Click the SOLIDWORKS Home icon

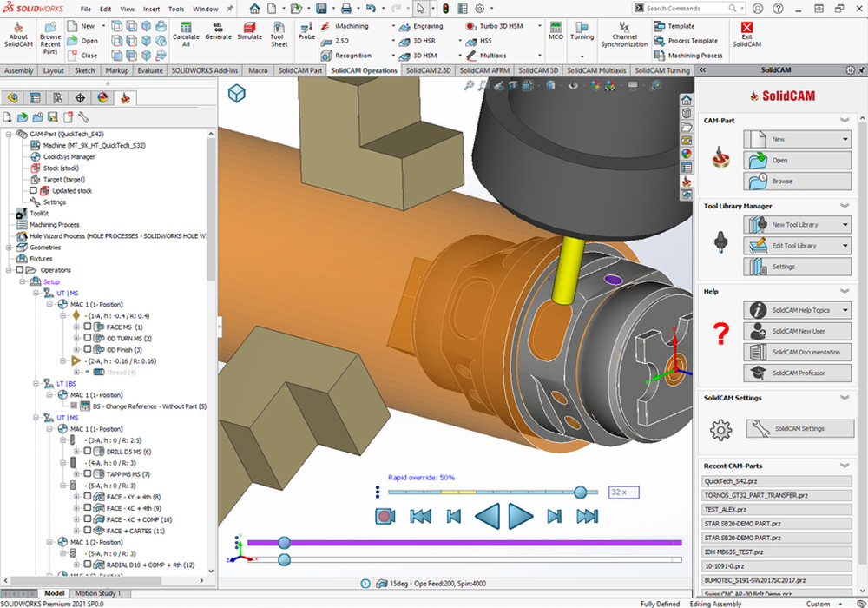pyautogui.click(x=254, y=9)
